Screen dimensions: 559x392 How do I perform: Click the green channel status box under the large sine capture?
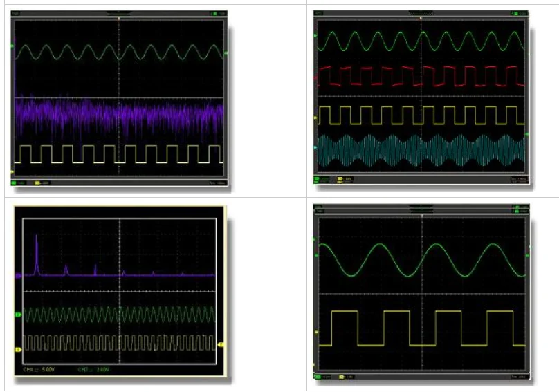[322, 377]
